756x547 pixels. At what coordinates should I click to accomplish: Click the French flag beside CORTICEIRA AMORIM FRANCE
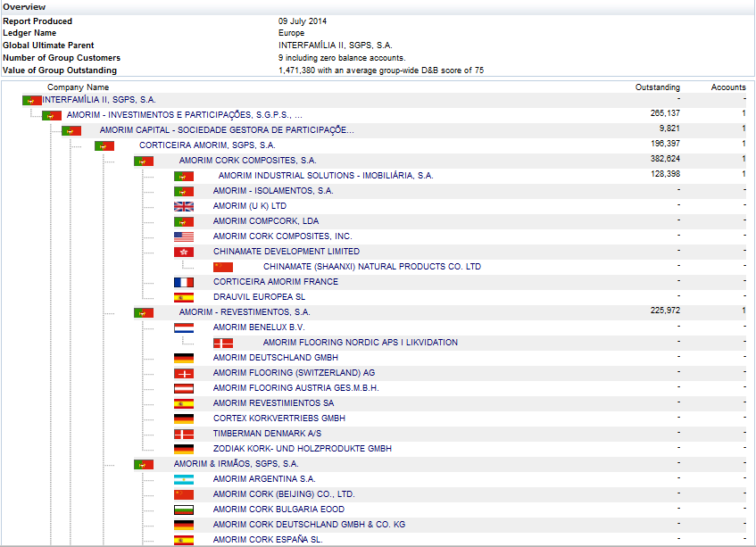[184, 282]
